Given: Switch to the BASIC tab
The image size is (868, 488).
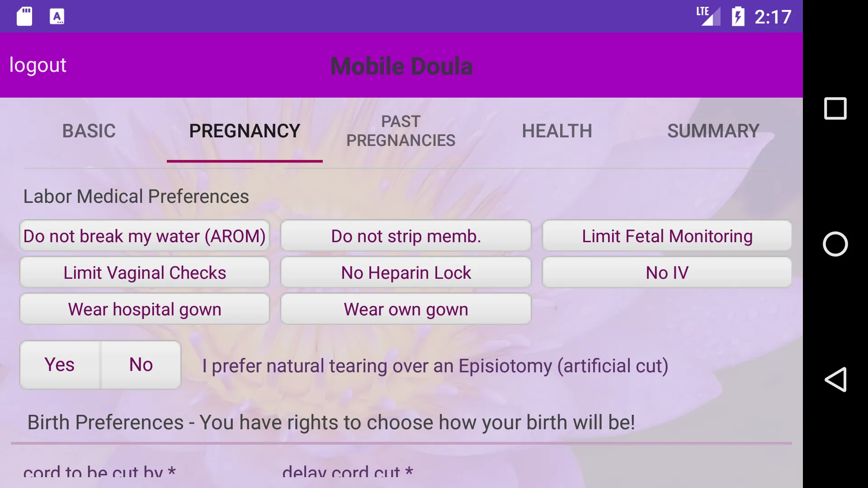Looking at the screenshot, I should coord(88,131).
